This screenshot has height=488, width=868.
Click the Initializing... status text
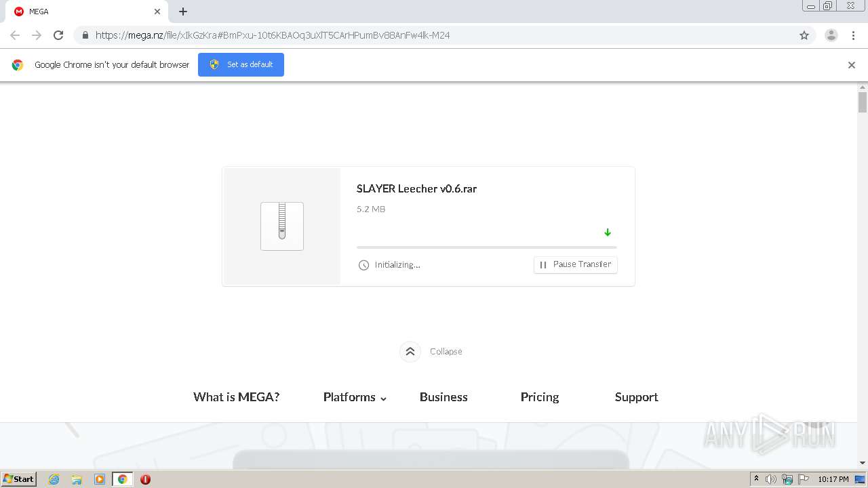click(397, 265)
